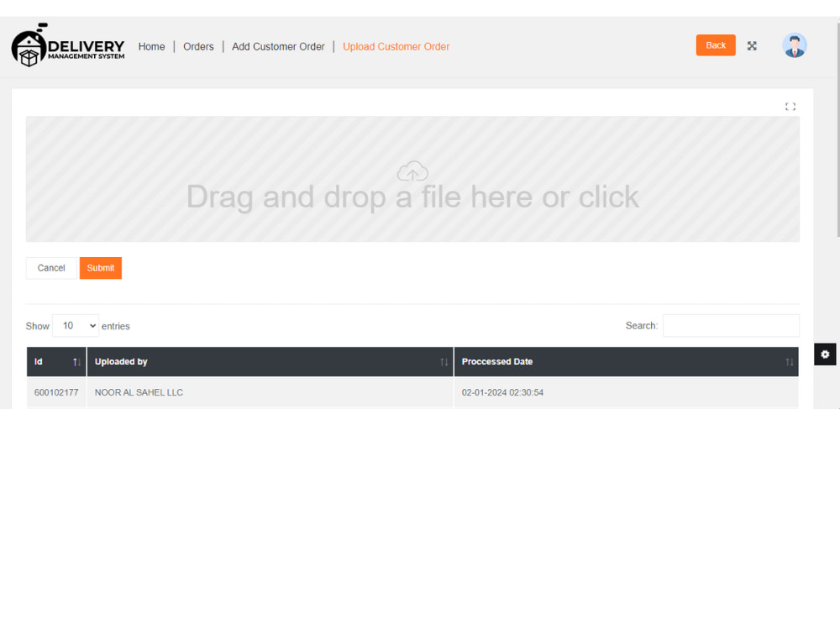Click the Delivery Management System logo
This screenshot has width=840, height=630.
(x=68, y=45)
